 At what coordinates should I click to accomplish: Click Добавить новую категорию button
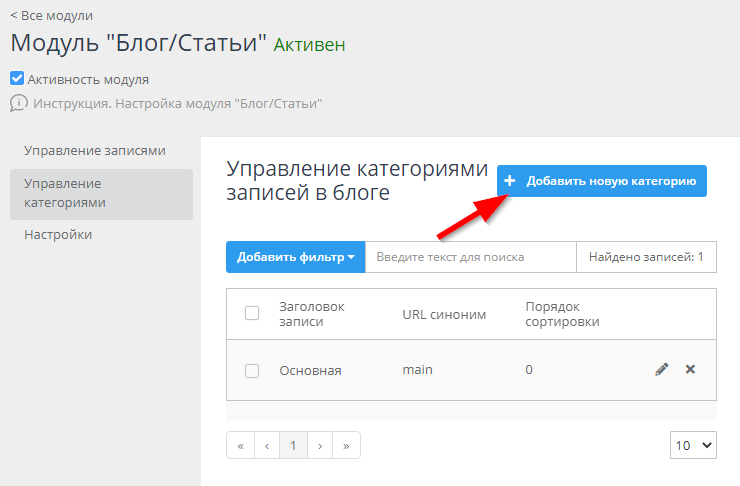602,181
